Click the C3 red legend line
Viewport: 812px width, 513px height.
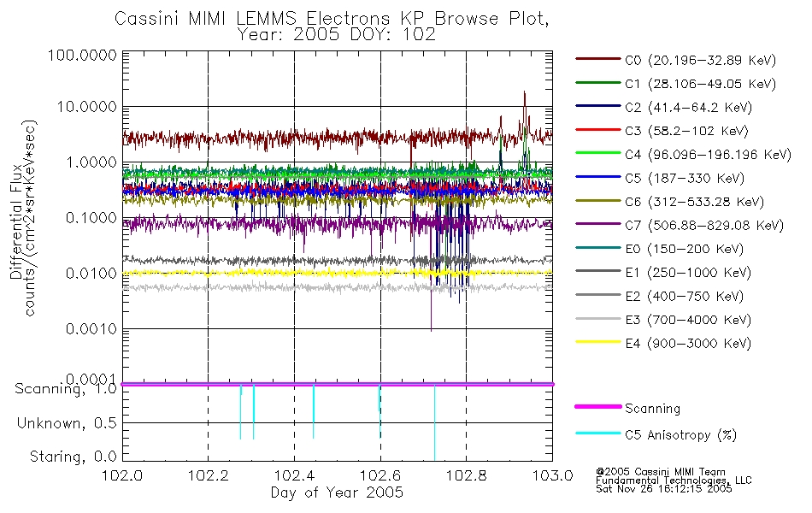(x=598, y=130)
